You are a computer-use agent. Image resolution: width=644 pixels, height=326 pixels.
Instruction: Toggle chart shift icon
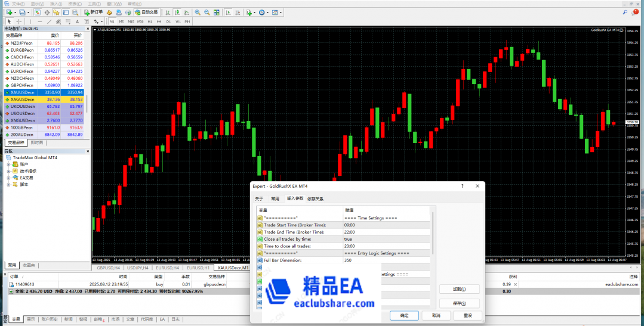[x=238, y=13]
